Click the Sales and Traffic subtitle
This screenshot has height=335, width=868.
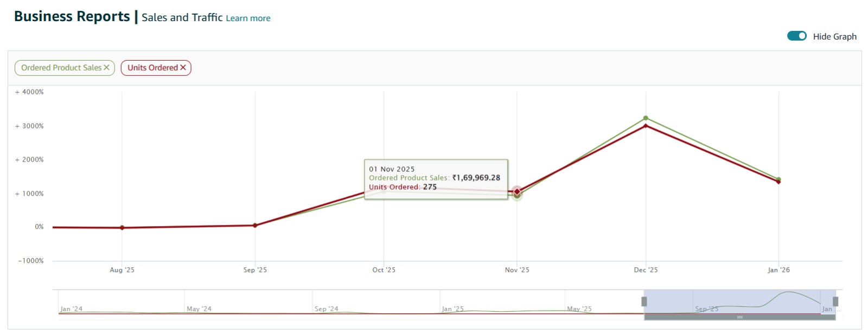click(x=182, y=17)
